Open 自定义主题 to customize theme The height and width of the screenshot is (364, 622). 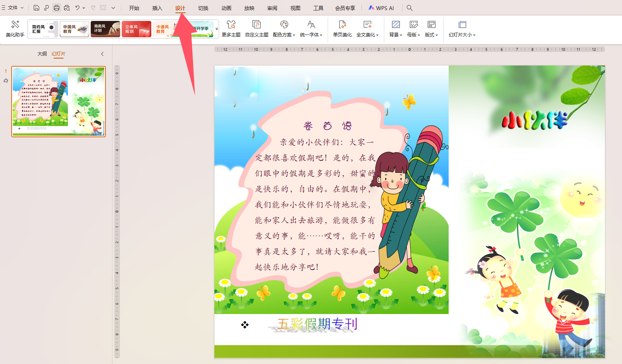click(x=256, y=28)
